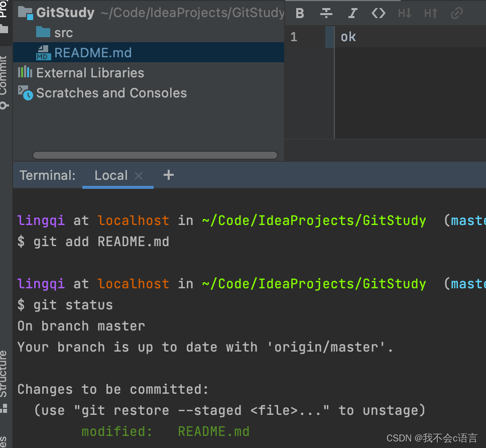Decrease header level with H-down icon

[405, 13]
